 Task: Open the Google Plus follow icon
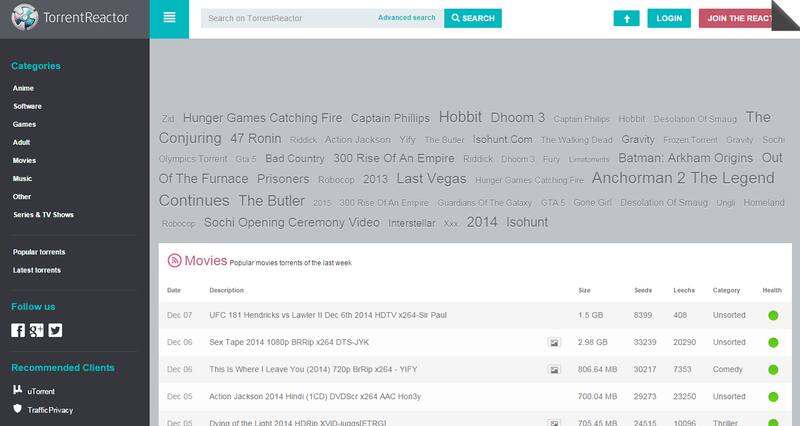(x=36, y=330)
